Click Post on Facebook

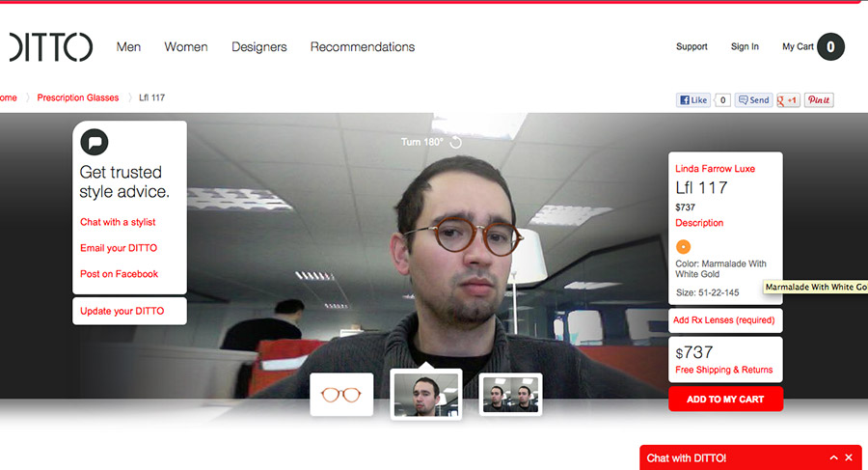(x=119, y=274)
